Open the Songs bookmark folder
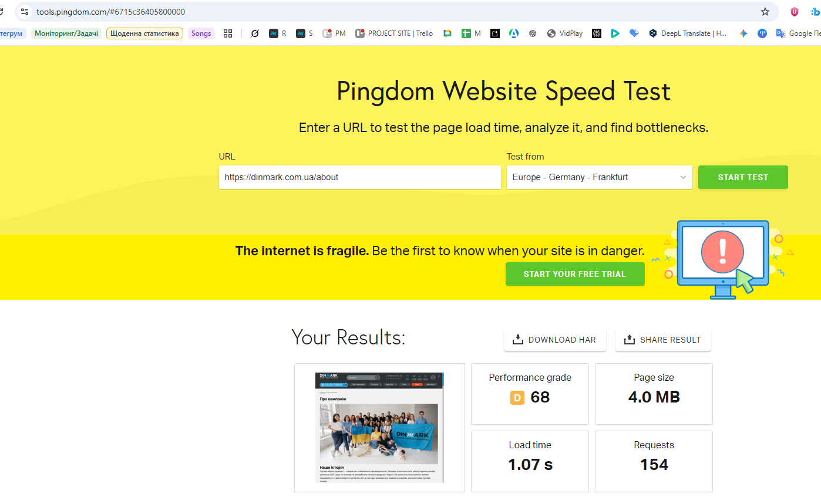The width and height of the screenshot is (821, 504). pos(201,33)
